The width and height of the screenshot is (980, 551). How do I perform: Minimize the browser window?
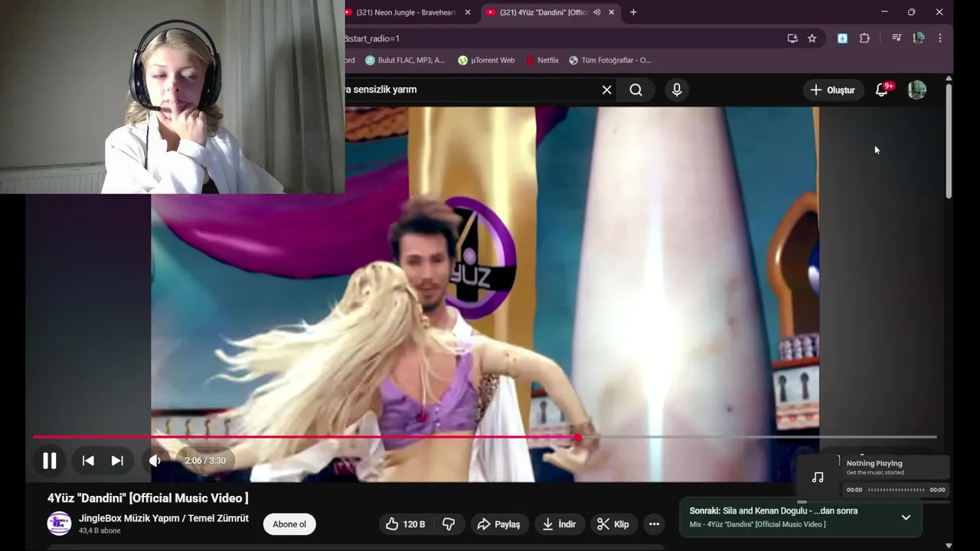884,12
